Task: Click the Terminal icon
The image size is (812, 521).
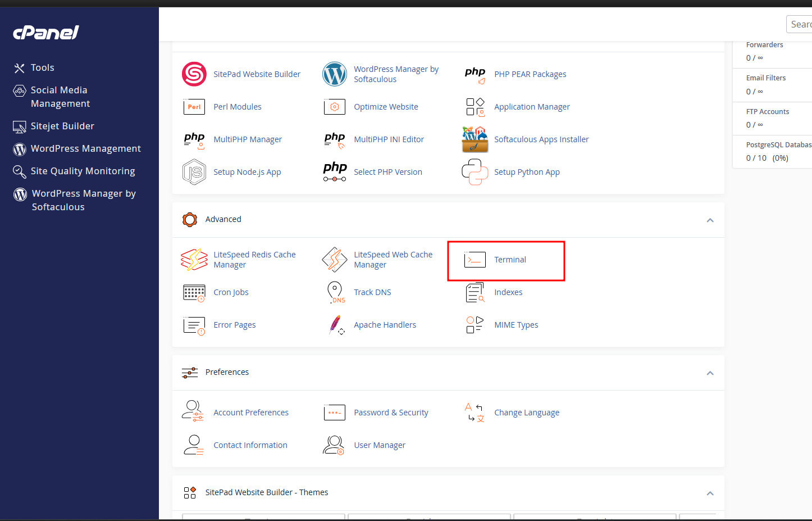Action: (x=475, y=260)
